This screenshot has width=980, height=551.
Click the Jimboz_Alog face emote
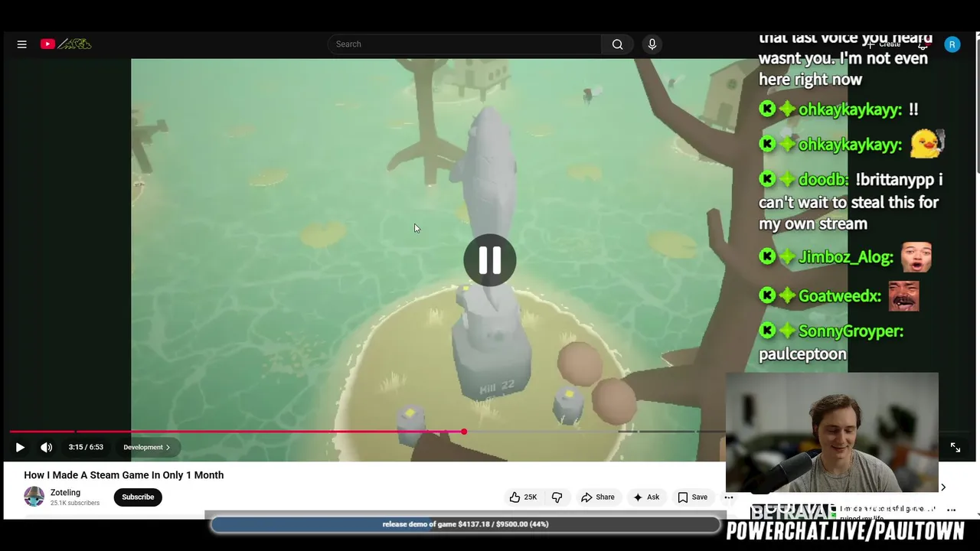[x=916, y=258]
